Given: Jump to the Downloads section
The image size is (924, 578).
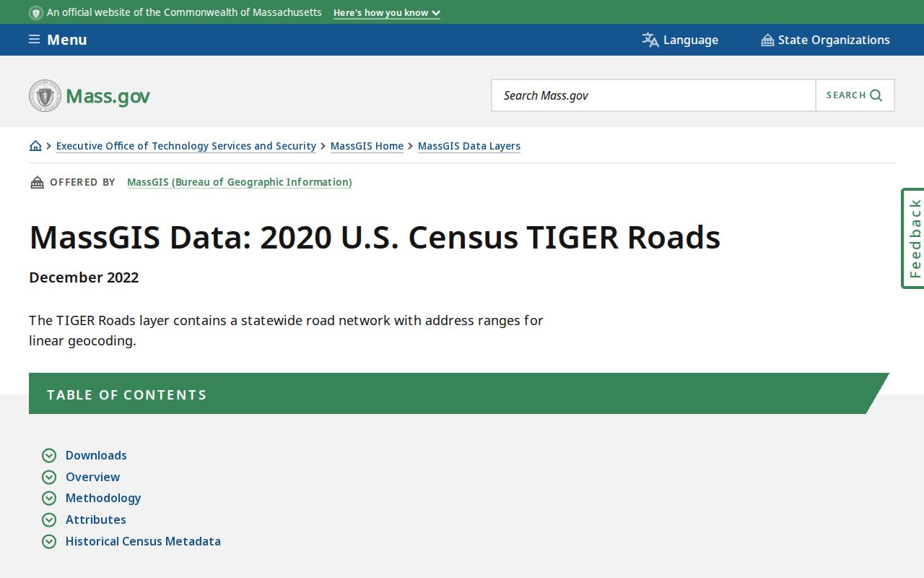Looking at the screenshot, I should pyautogui.click(x=96, y=455).
